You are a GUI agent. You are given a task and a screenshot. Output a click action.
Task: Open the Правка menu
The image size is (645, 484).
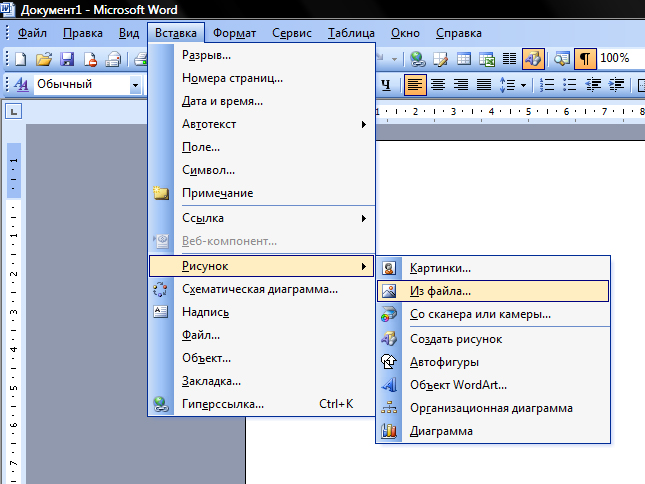coord(83,33)
